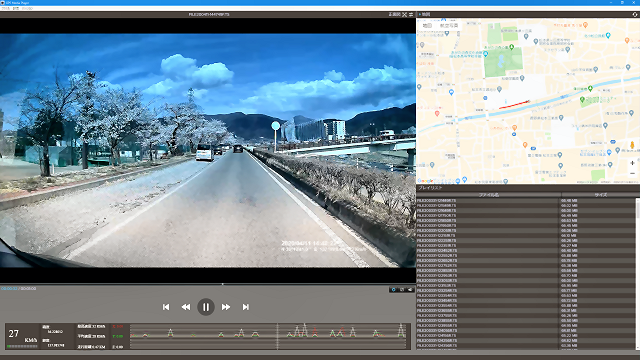Pause the dashcam video playback
Viewport: 640px width, 360px height.
[206, 307]
